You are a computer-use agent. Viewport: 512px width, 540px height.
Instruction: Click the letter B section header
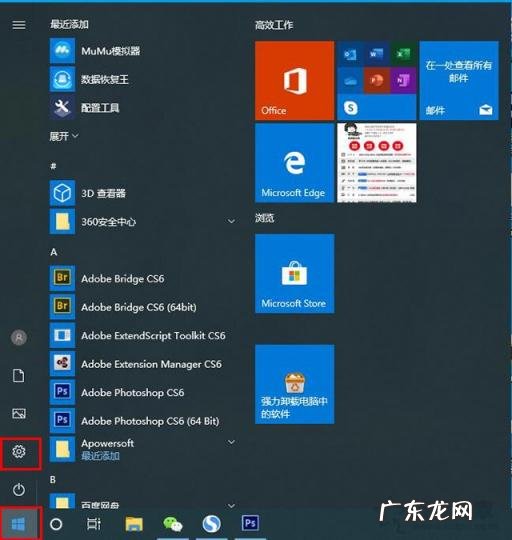tap(53, 479)
